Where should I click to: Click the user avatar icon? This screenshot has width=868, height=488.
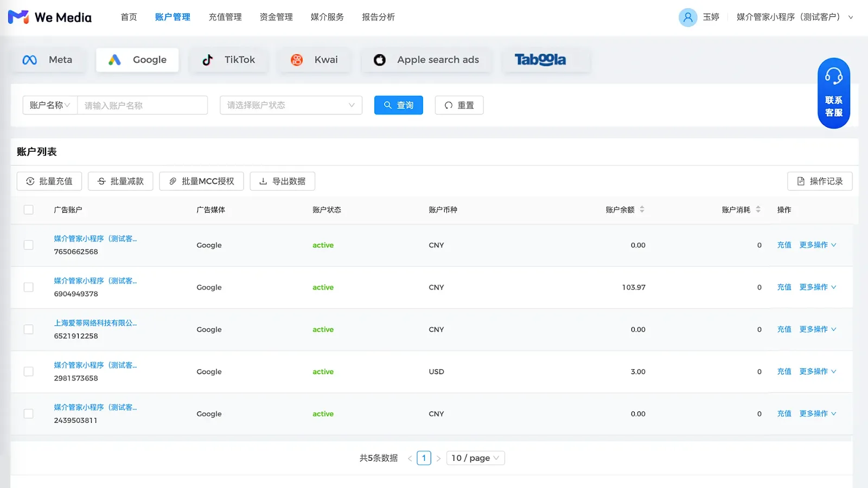pos(688,17)
